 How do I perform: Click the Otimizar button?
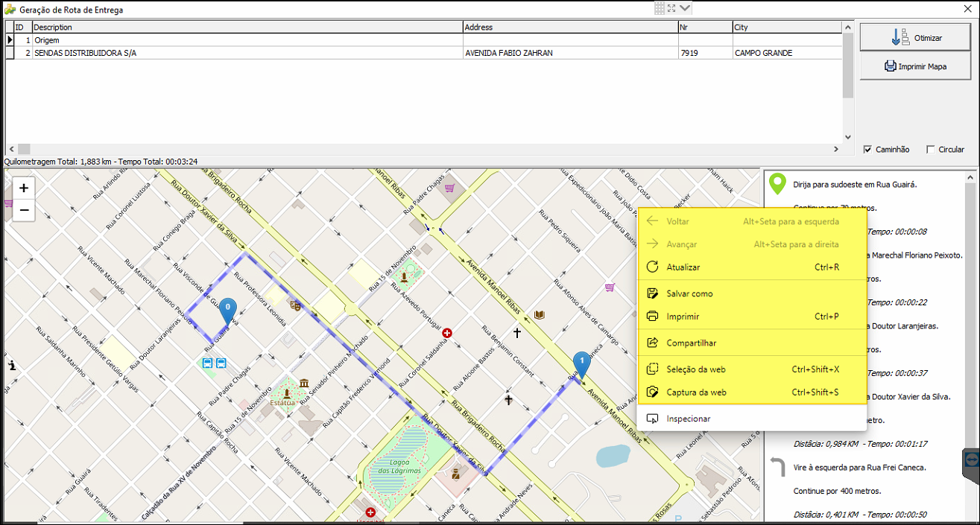pyautogui.click(x=917, y=37)
